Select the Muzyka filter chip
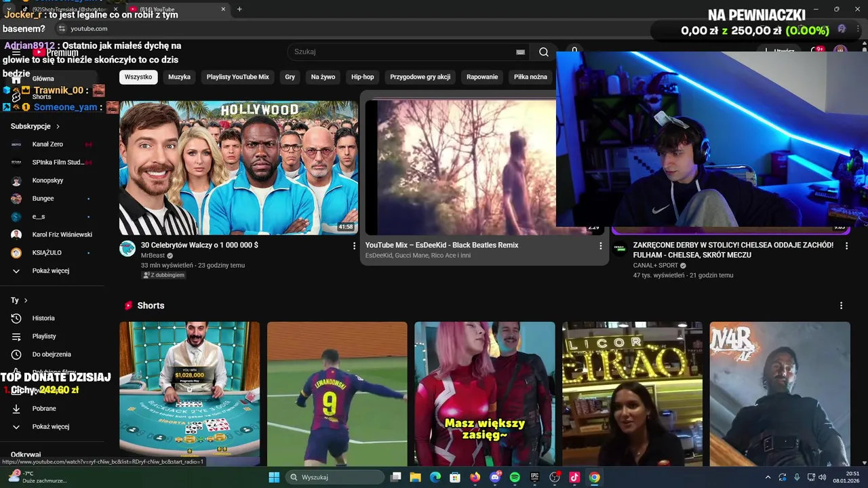 point(179,77)
